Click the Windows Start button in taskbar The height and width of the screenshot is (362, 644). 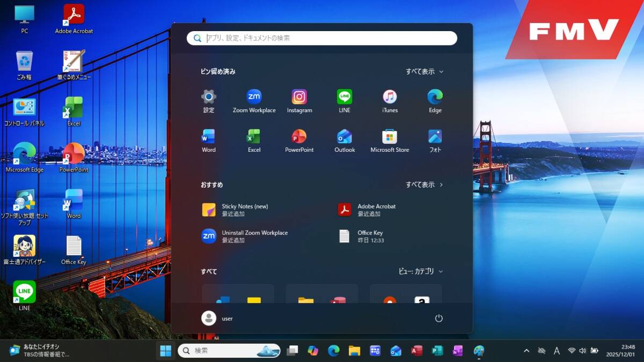tap(166, 351)
